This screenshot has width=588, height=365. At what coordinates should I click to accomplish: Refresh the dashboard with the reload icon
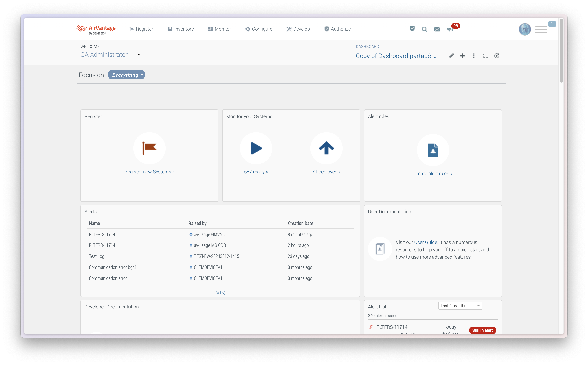[x=497, y=56]
